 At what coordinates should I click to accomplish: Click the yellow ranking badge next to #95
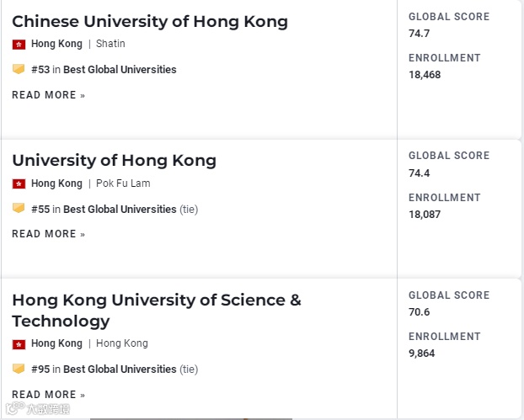(x=19, y=369)
